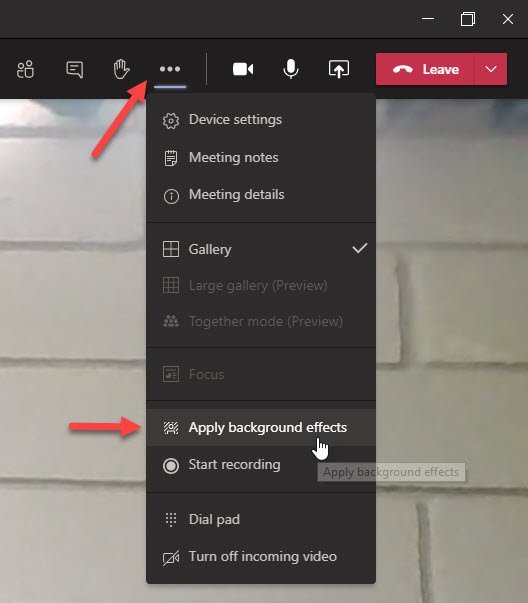Show Meeting details
528x603 pixels.
click(x=261, y=195)
